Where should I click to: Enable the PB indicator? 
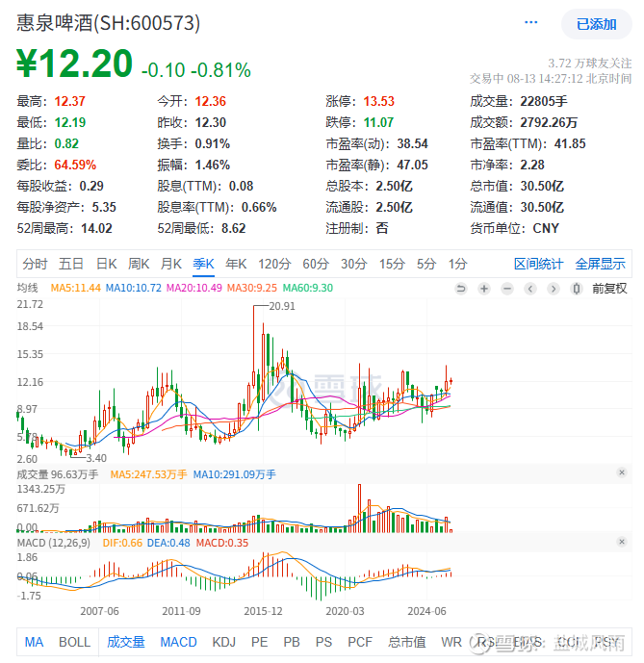tap(292, 642)
